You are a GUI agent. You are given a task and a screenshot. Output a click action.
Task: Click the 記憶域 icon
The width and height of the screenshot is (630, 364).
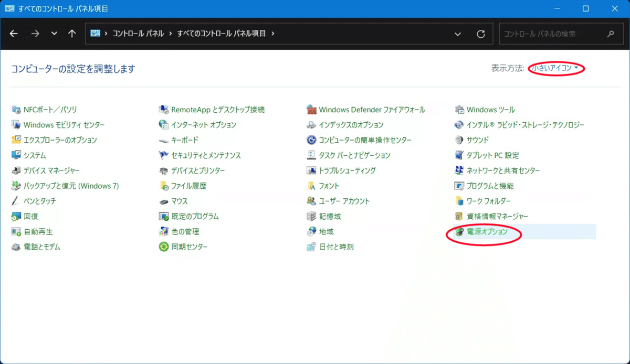(311, 216)
